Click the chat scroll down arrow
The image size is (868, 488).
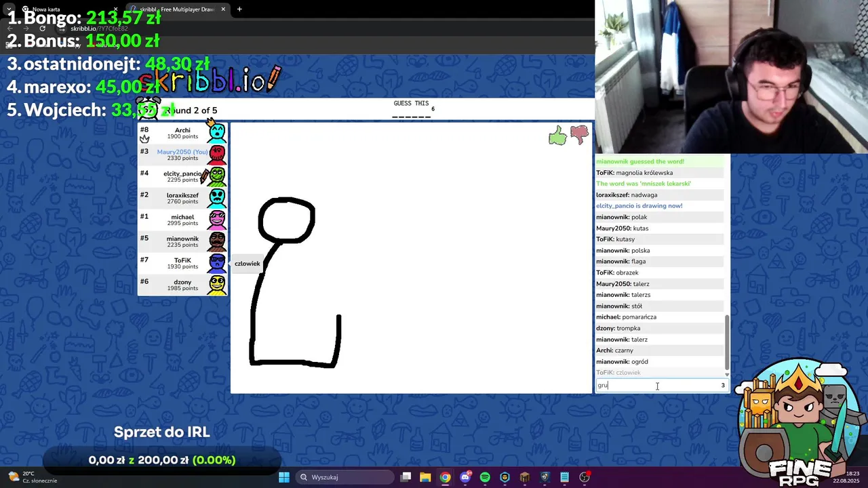tap(727, 375)
